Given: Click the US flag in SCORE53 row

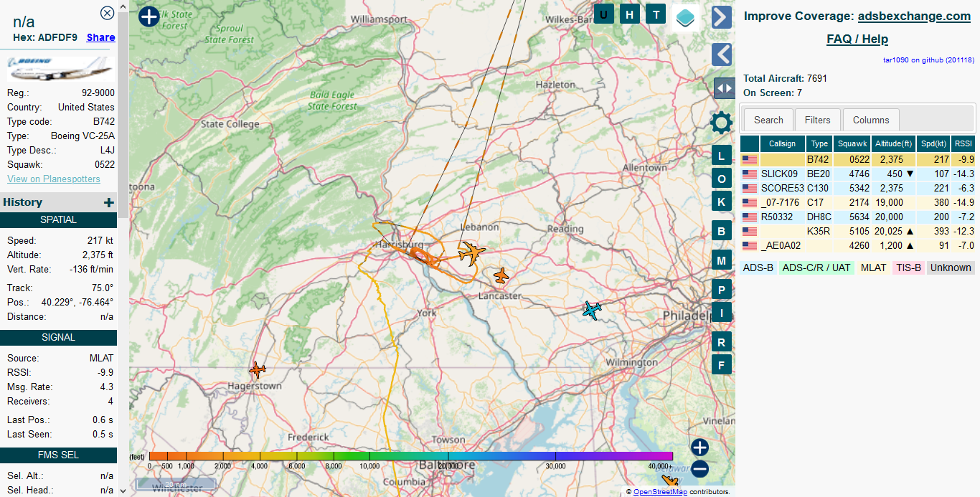Looking at the screenshot, I should [x=750, y=188].
